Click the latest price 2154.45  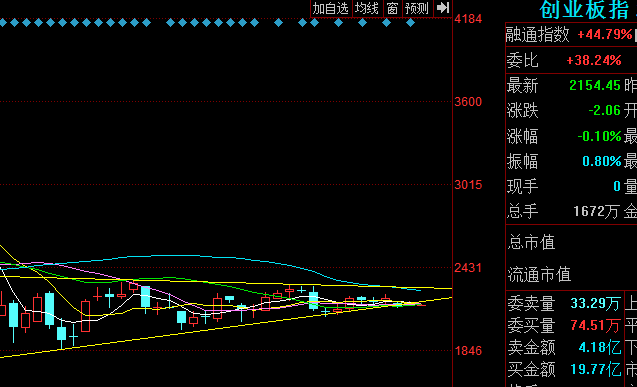595,85
